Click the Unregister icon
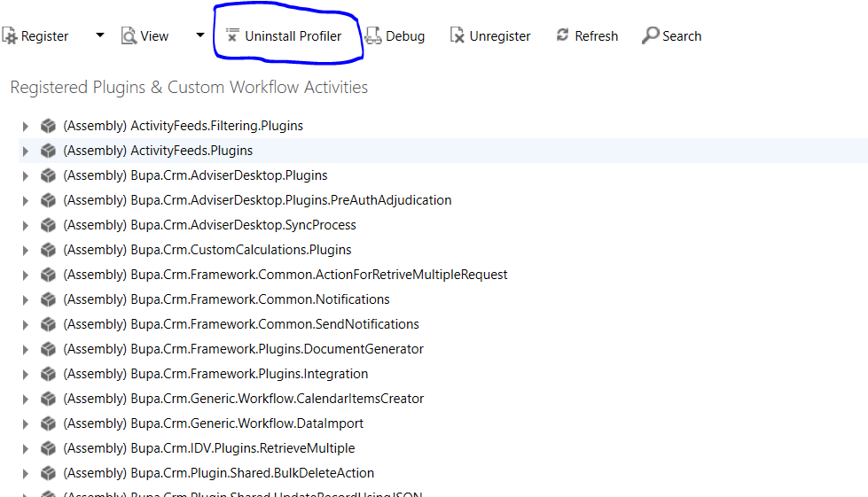 point(457,36)
